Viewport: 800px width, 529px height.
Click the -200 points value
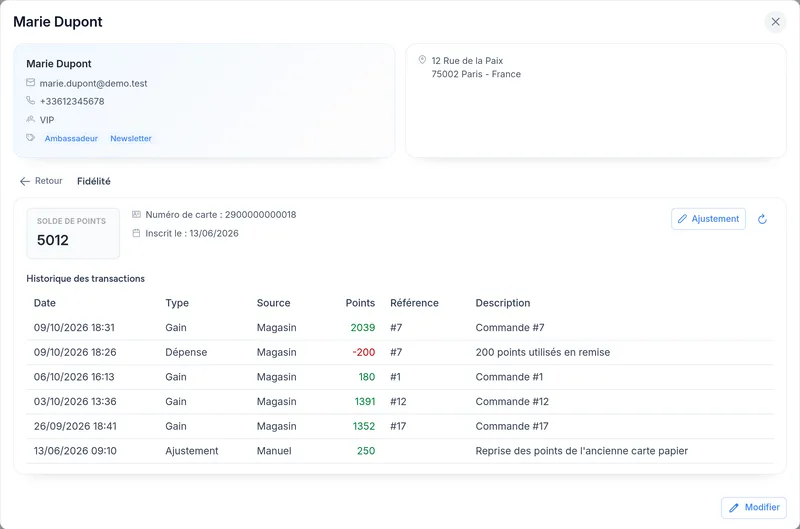click(364, 352)
